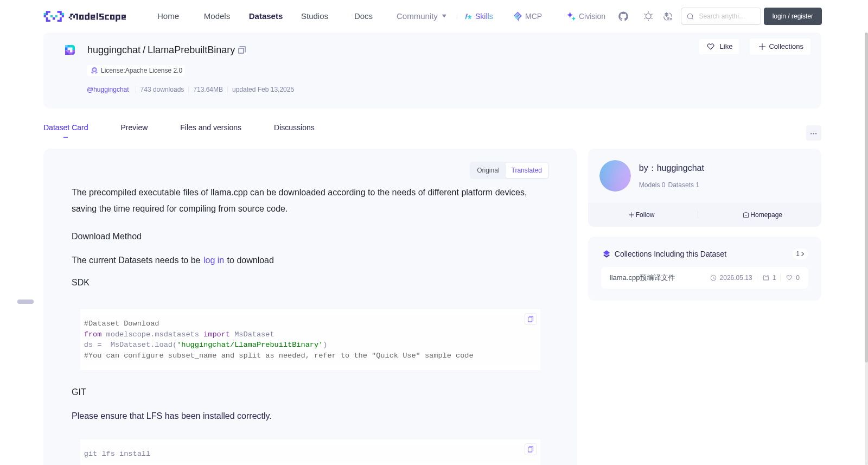Click the left-edge floating handle

25,302
